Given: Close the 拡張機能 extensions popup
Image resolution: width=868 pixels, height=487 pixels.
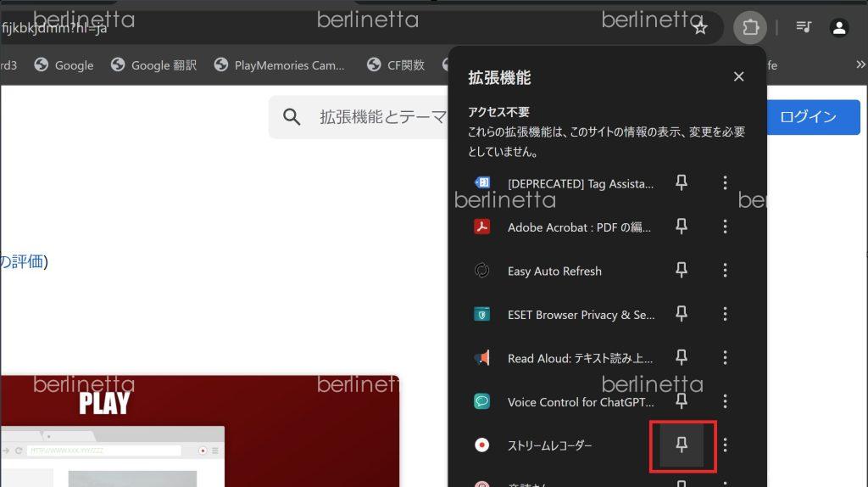Looking at the screenshot, I should coord(738,77).
